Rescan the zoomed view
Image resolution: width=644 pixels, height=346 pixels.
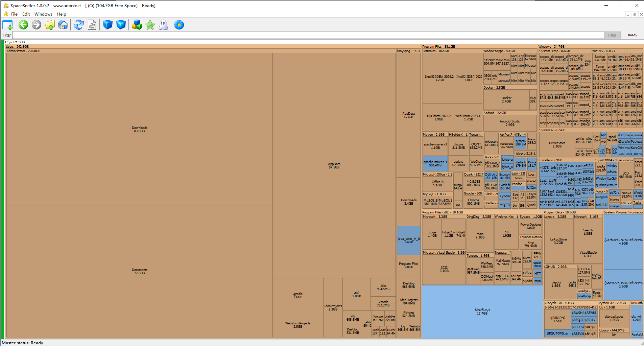pyautogui.click(x=92, y=25)
